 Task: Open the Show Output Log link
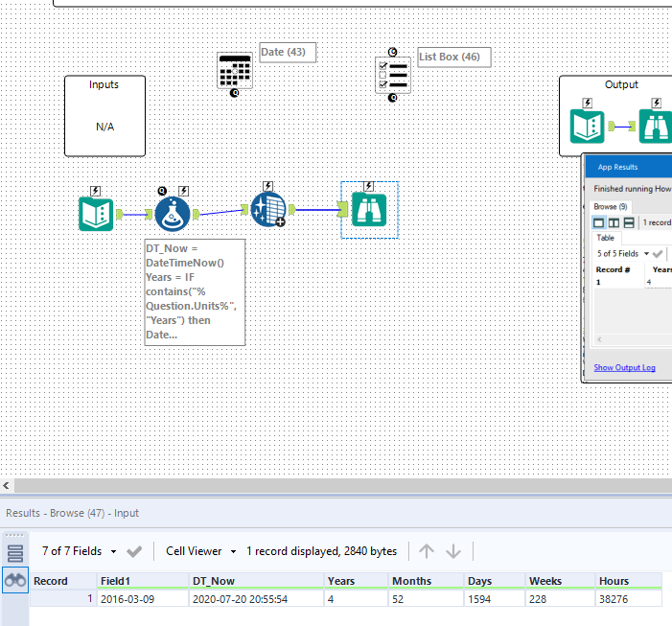[624, 367]
